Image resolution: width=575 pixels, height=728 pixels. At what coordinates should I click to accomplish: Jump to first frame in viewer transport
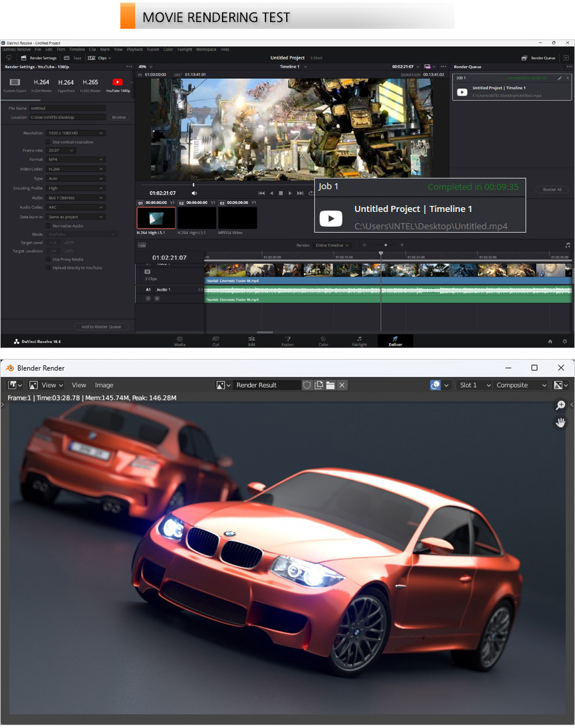point(261,193)
